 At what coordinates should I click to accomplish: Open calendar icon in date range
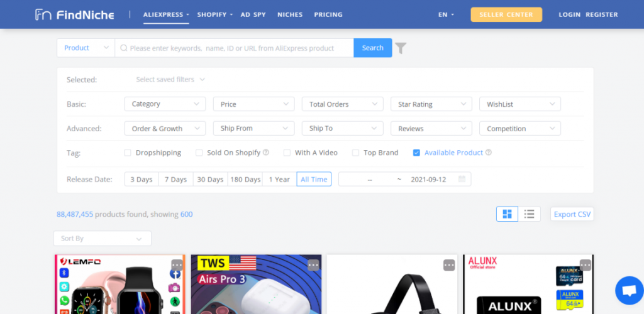coord(462,179)
